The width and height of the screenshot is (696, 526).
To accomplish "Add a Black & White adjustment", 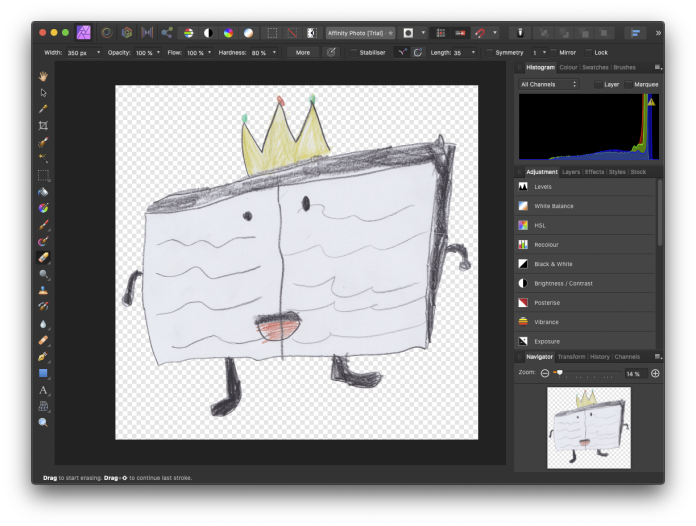I will tap(553, 264).
